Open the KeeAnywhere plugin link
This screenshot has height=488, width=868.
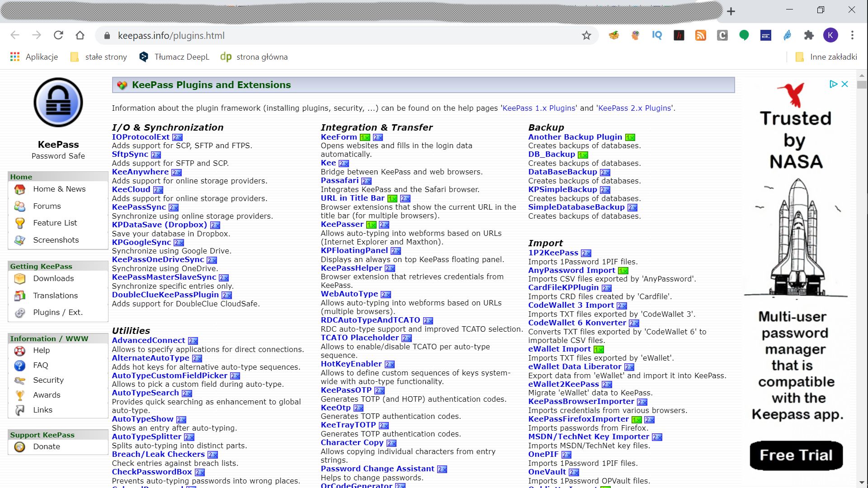tap(140, 172)
